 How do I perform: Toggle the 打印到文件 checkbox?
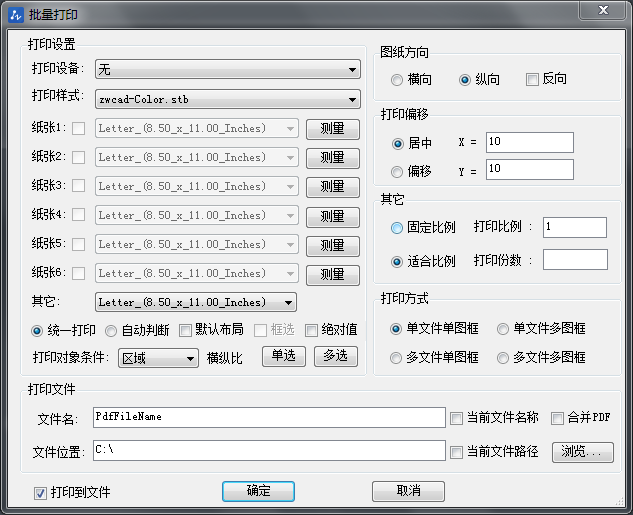tap(41, 492)
